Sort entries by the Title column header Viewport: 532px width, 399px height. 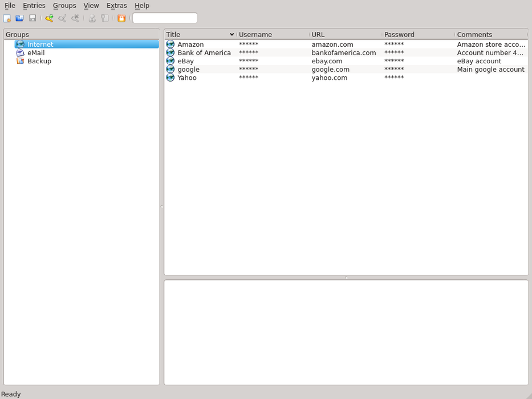tap(197, 35)
